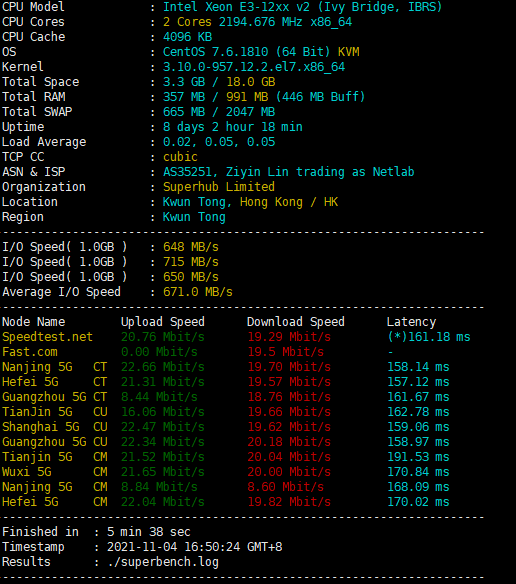Image resolution: width=516 pixels, height=584 pixels.
Task: Select the Uptime value text
Action: tap(232, 127)
